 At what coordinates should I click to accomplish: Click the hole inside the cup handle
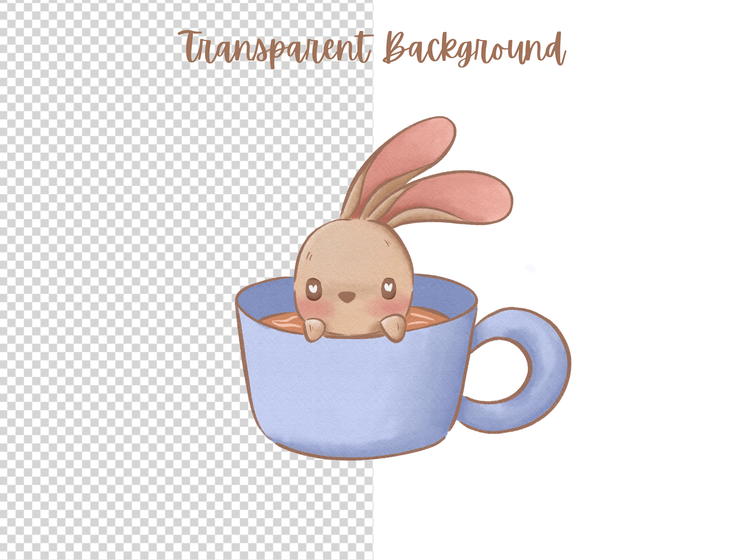tap(498, 369)
